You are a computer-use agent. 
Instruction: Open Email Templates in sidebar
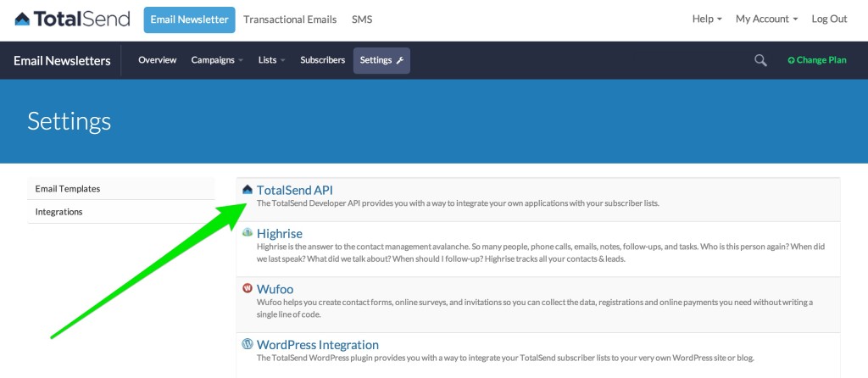120,189
